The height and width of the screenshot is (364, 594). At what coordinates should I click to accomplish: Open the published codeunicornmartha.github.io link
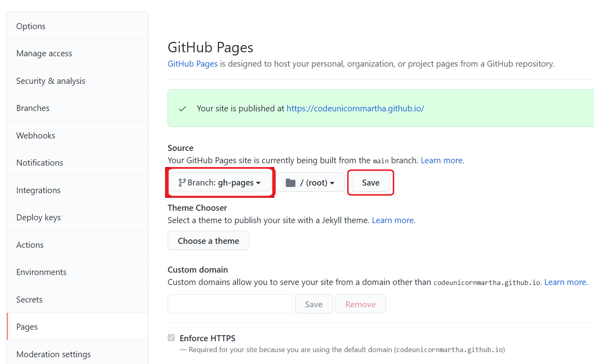(x=355, y=109)
